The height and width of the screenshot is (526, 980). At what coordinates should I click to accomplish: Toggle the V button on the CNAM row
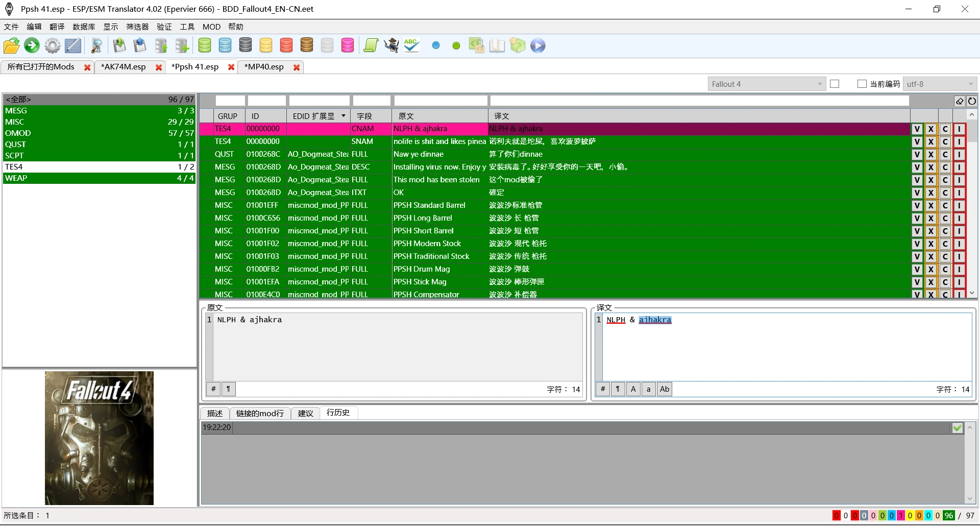tap(917, 129)
